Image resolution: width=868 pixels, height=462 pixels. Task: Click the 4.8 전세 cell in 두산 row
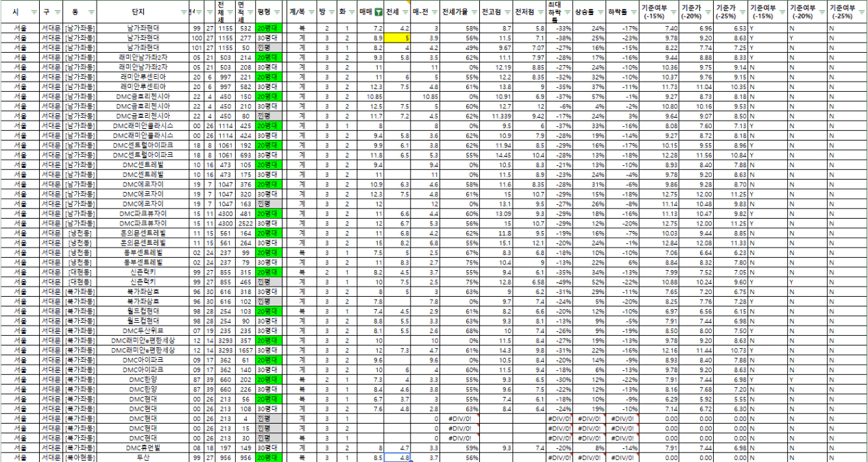[x=398, y=457]
